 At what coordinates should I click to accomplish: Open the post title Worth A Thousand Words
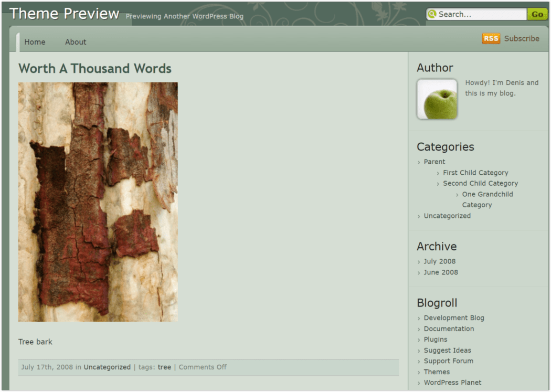[94, 69]
